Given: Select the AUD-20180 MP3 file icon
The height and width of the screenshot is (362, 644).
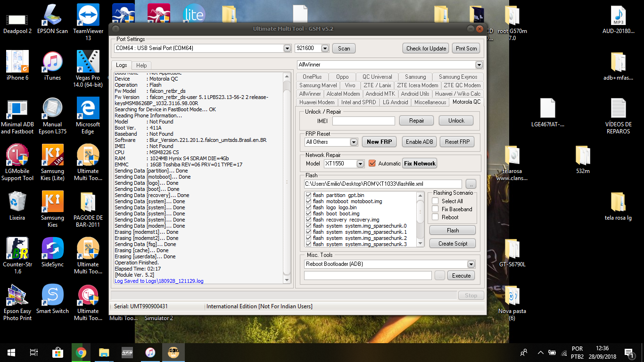Looking at the screenshot, I should pyautogui.click(x=618, y=21).
